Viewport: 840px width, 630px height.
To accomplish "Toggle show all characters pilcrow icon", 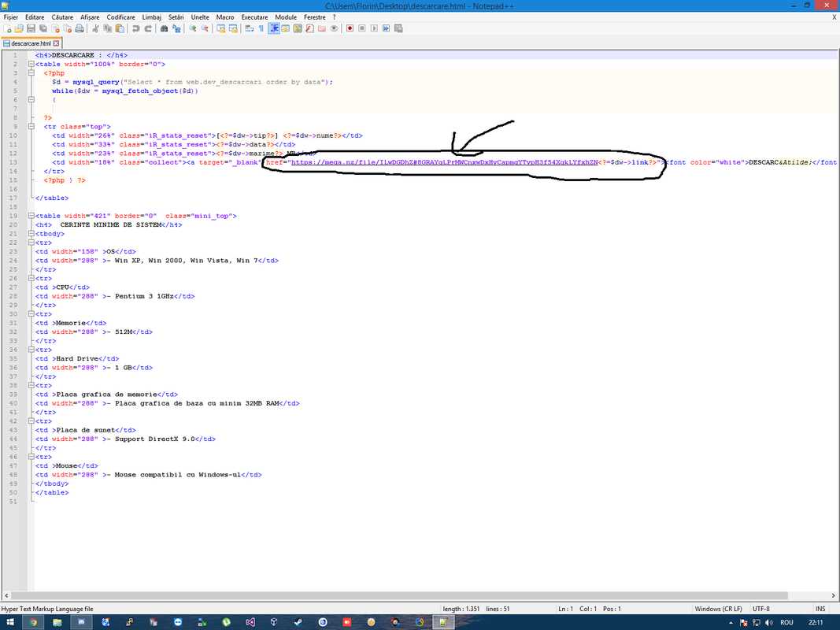I will 261,28.
